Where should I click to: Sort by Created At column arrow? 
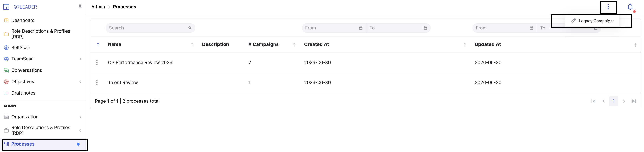point(464,45)
